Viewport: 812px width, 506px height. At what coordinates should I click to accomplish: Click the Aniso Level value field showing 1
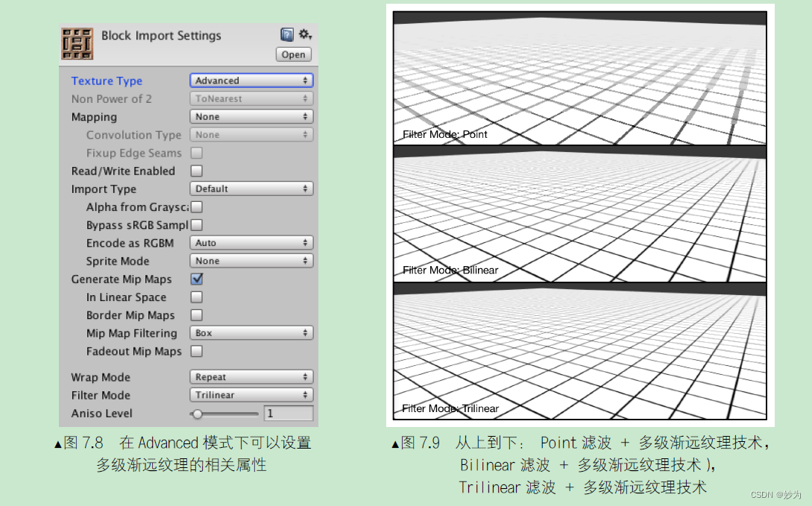[289, 414]
